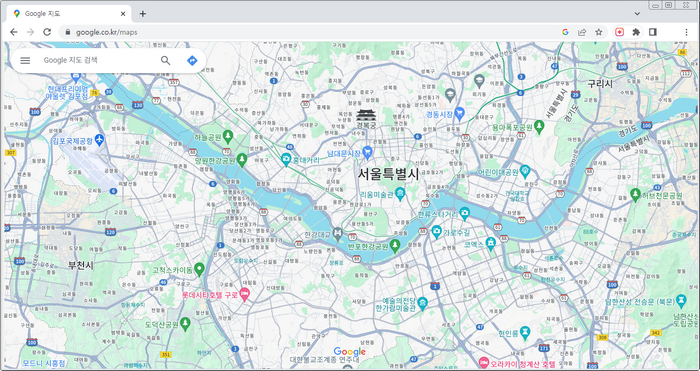Select the 망원한강공원 park marker
The image size is (700, 371).
pyautogui.click(x=242, y=159)
